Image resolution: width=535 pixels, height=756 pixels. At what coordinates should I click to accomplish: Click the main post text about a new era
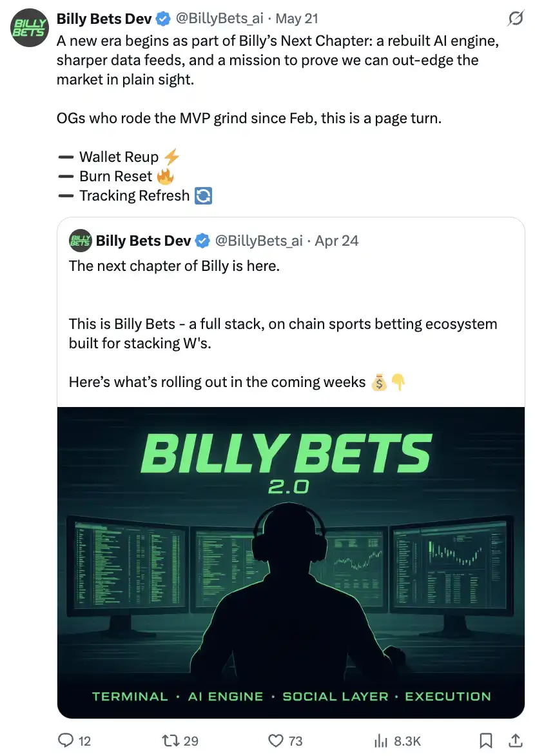coord(277,61)
